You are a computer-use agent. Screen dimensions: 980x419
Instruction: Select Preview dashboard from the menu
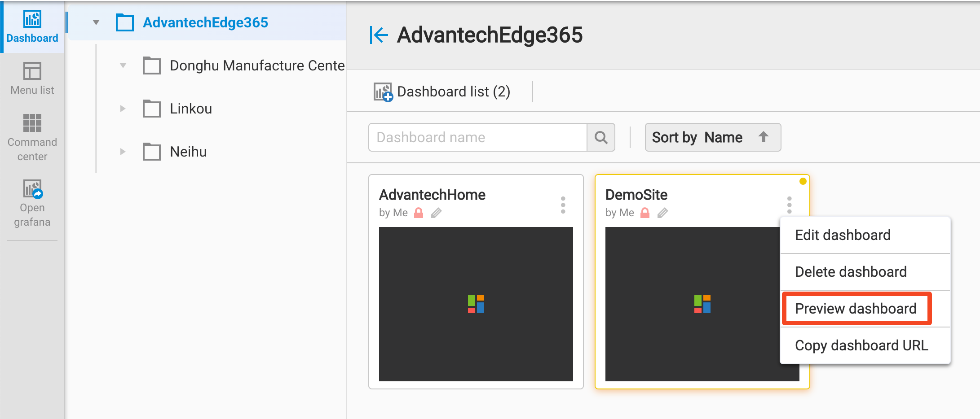tap(856, 308)
